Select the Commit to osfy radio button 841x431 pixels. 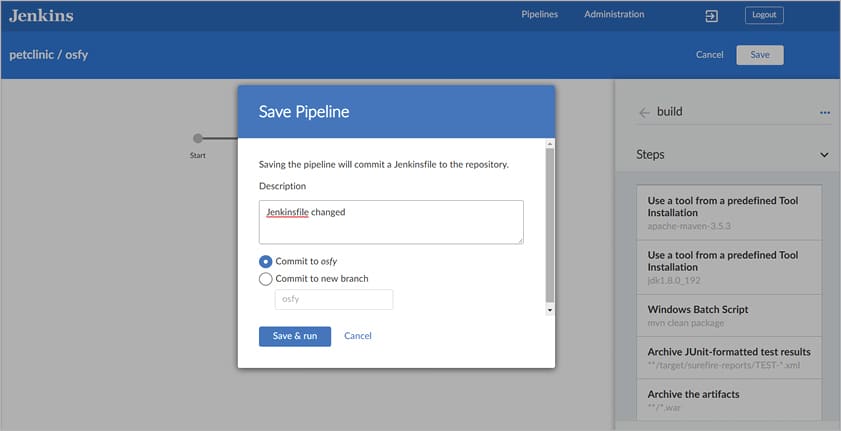click(266, 261)
